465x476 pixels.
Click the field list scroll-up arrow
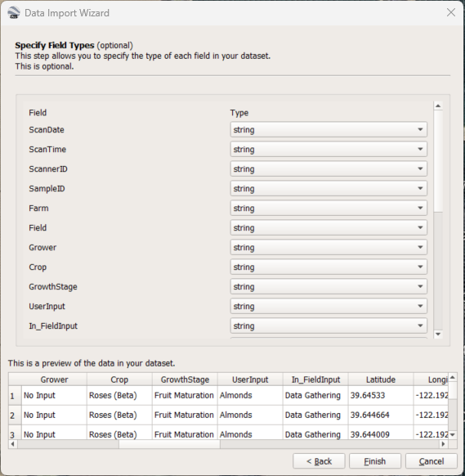pyautogui.click(x=438, y=106)
